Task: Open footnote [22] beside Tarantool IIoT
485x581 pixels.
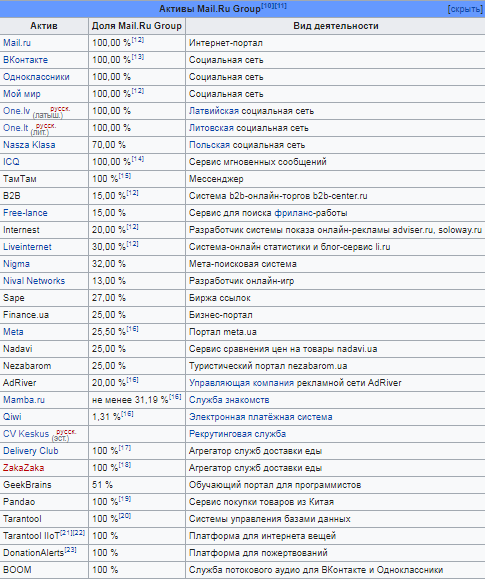Action: click(79, 533)
